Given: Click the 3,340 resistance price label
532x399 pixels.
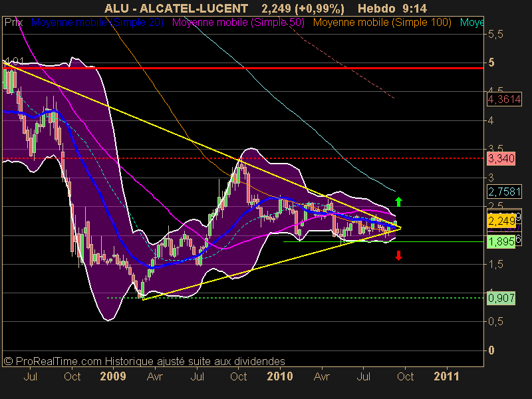Looking at the screenshot, I should (x=501, y=158).
